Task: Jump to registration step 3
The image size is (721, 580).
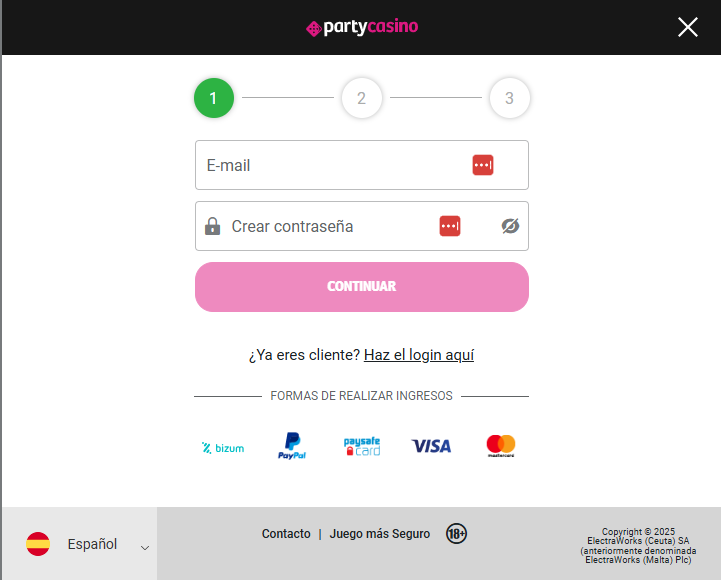Action: pos(509,98)
